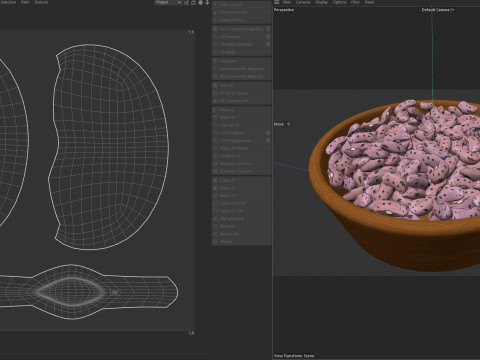Viewport: 480px width, 360px height.
Task: Open UV Rectangularize options gear
Action: [x=268, y=140]
